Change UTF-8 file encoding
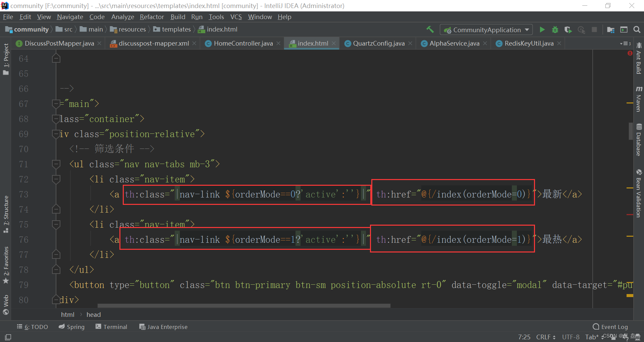The width and height of the screenshot is (644, 342). pyautogui.click(x=571, y=337)
